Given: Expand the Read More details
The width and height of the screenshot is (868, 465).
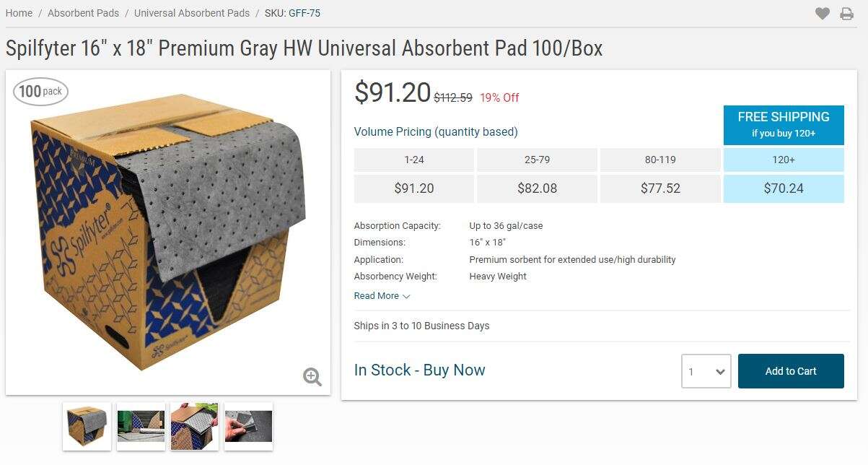Looking at the screenshot, I should coord(382,296).
